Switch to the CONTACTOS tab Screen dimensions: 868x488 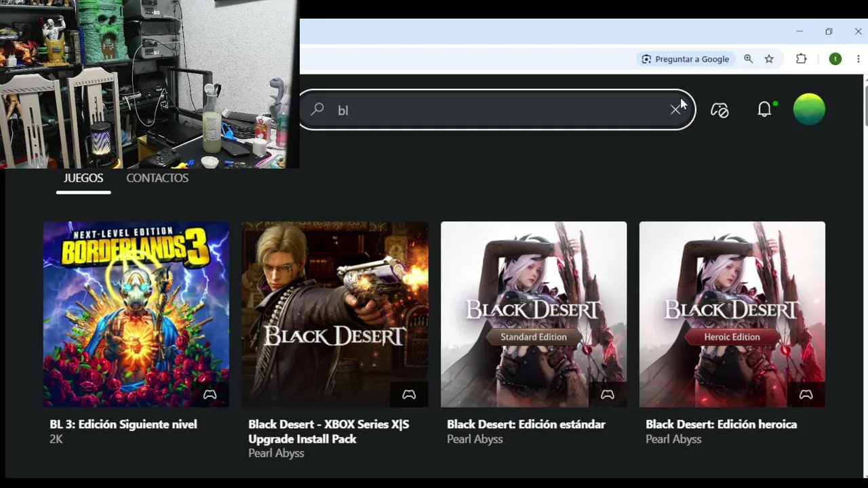coord(157,178)
